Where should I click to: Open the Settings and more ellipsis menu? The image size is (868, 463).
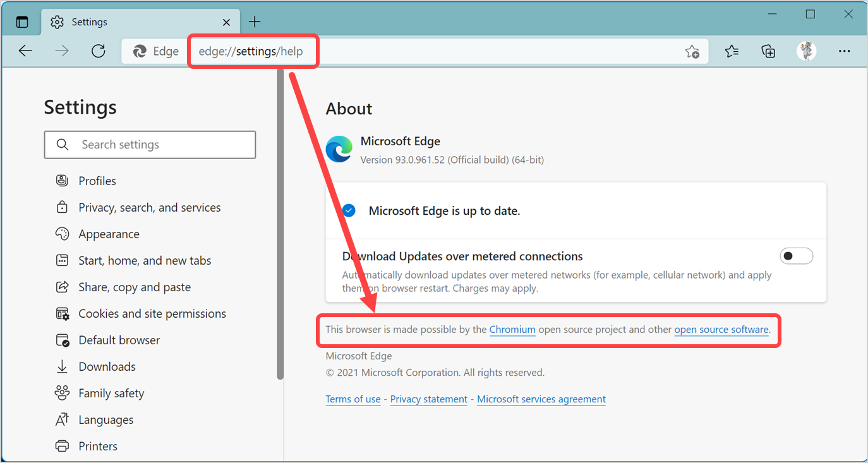[x=845, y=51]
